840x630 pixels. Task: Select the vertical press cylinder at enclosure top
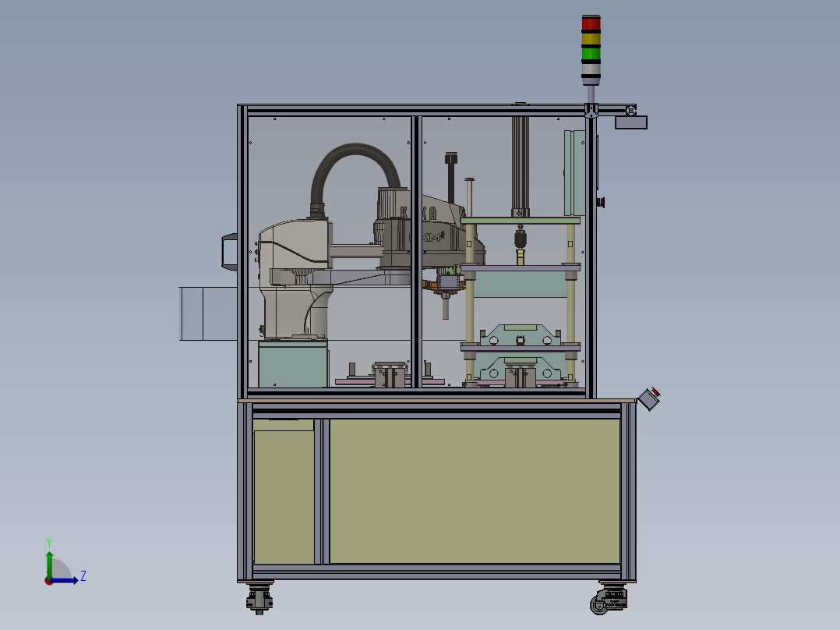tap(521, 166)
